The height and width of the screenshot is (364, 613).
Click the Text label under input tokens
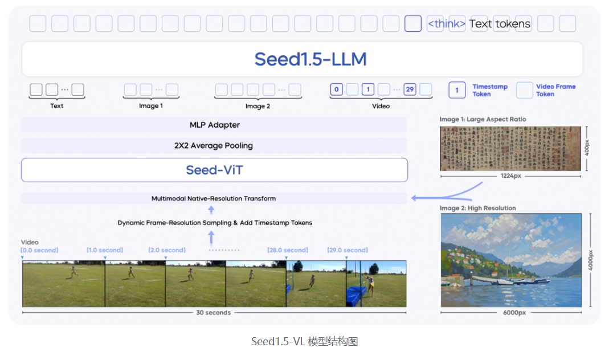pos(57,106)
